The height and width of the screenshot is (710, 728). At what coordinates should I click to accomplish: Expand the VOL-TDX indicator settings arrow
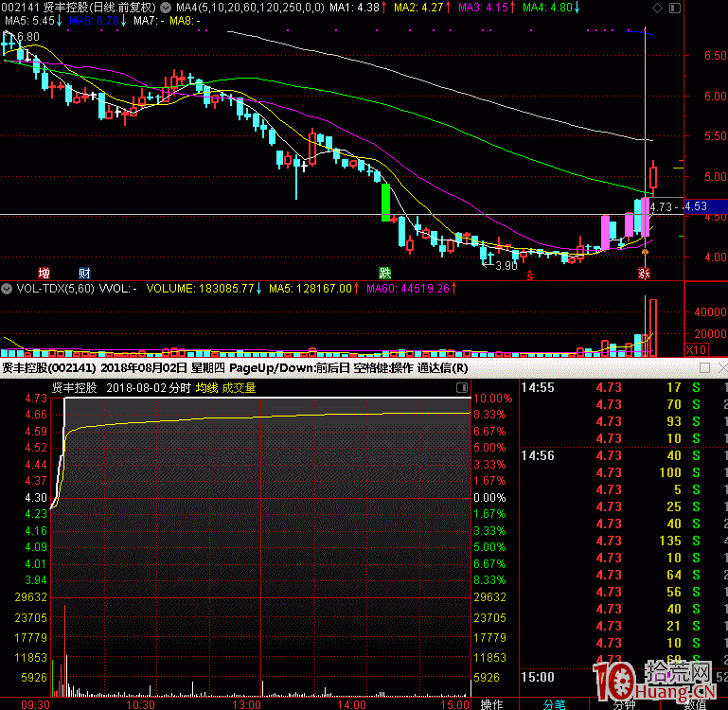click(x=8, y=288)
